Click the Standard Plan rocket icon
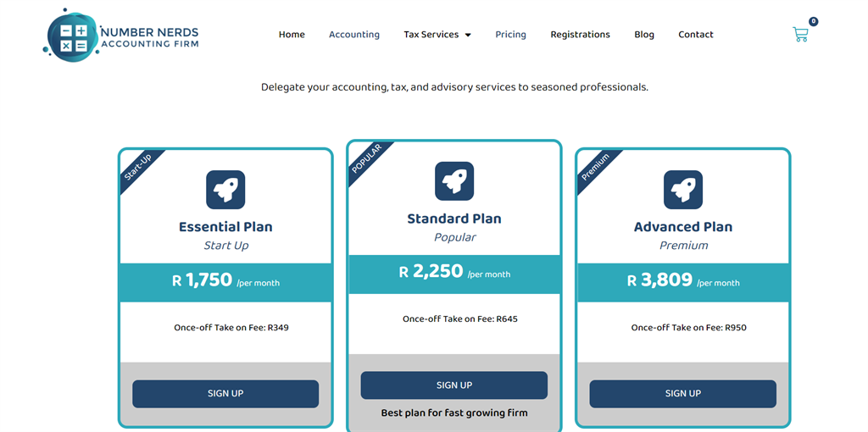This screenshot has height=432, width=868. (x=454, y=181)
